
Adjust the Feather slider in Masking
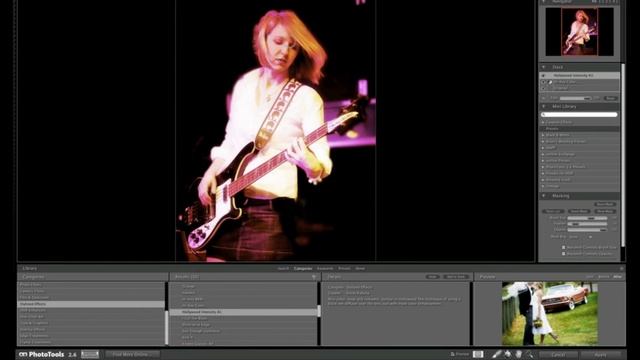(x=587, y=224)
